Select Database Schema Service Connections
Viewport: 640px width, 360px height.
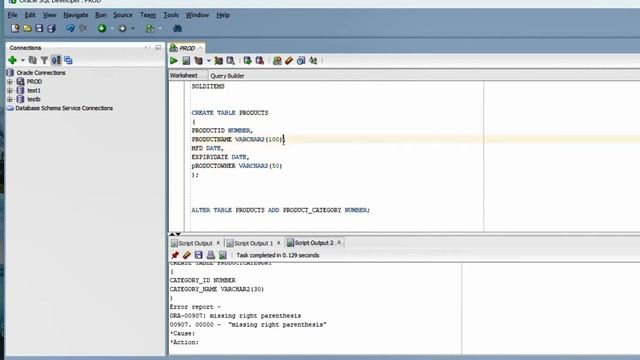click(x=64, y=108)
